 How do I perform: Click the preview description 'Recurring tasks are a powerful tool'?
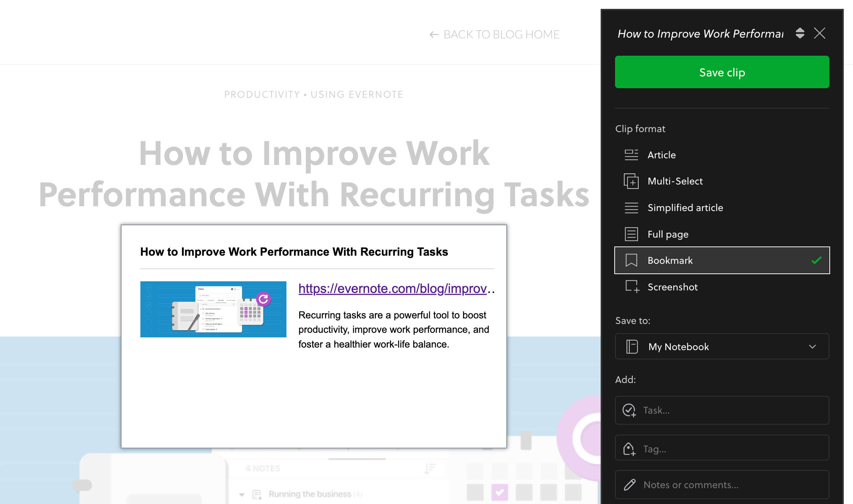pyautogui.click(x=394, y=329)
